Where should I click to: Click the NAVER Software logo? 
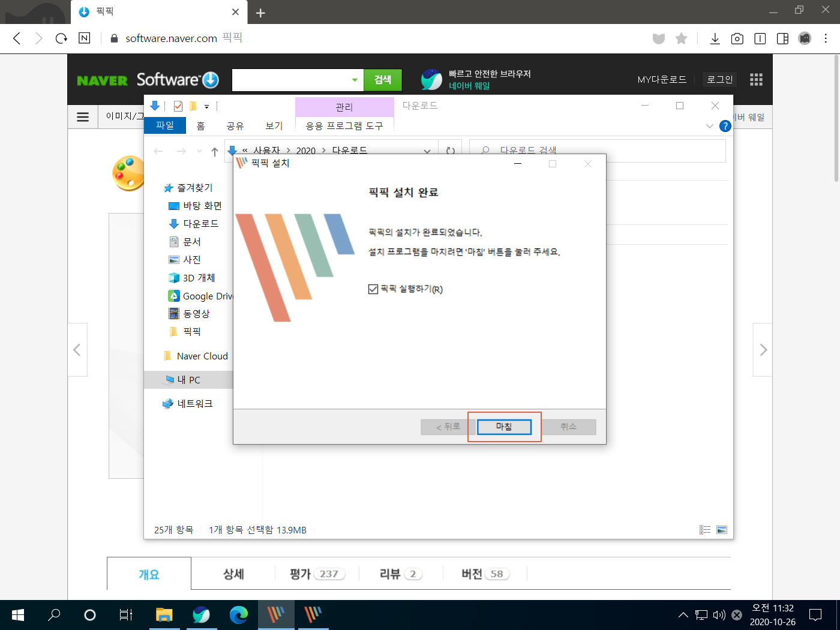point(148,80)
